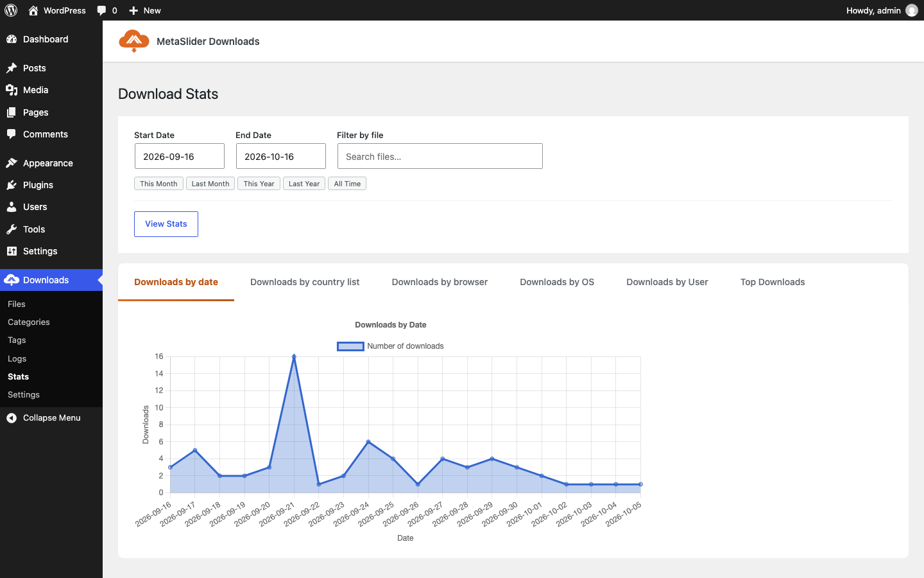Open Downloads Settings submenu item

pyautogui.click(x=24, y=394)
